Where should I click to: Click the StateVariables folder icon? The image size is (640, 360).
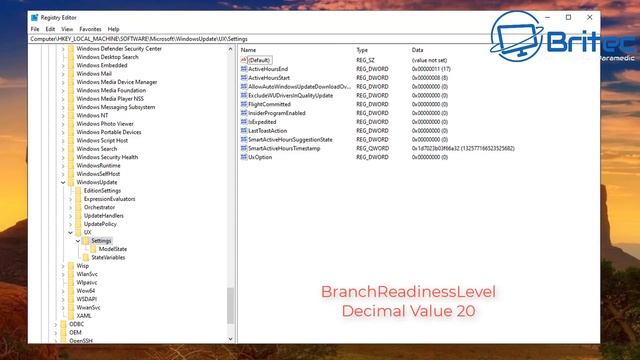point(86,258)
